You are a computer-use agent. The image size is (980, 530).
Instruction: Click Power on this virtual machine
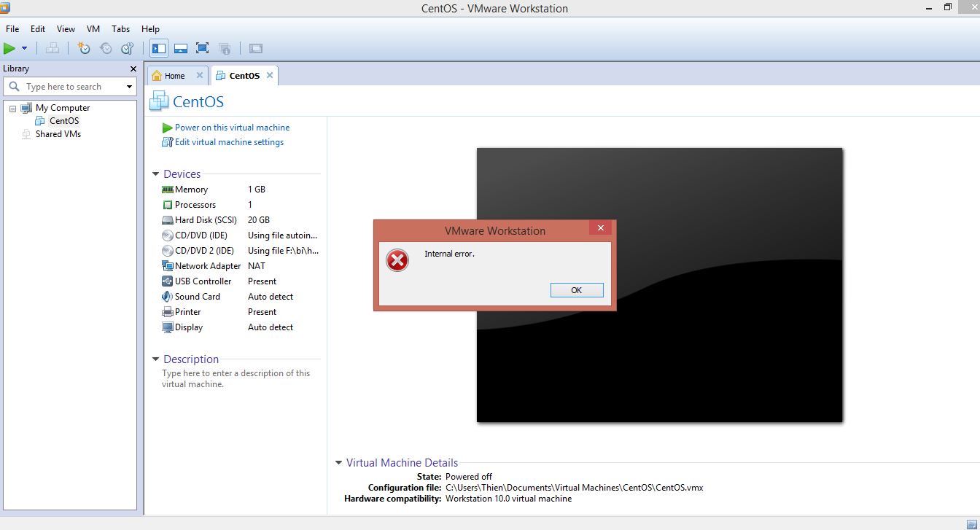[231, 128]
